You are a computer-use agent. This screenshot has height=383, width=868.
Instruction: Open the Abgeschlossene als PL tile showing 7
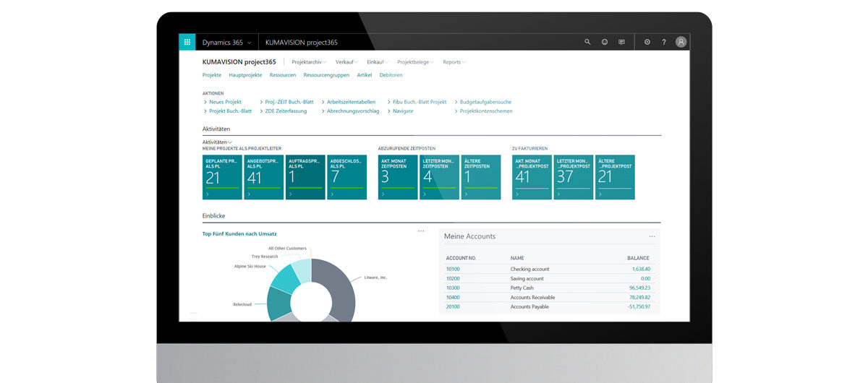point(347,177)
